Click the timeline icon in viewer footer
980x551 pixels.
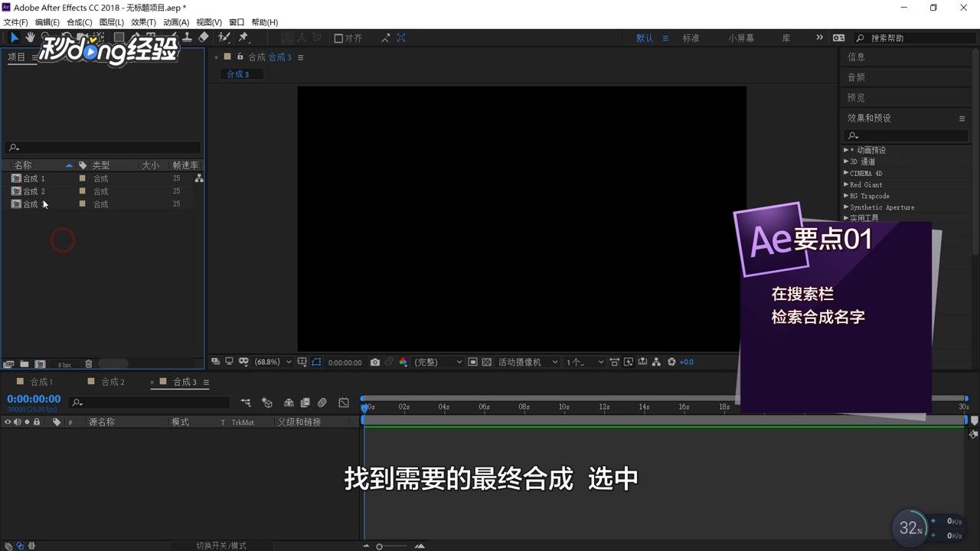642,362
